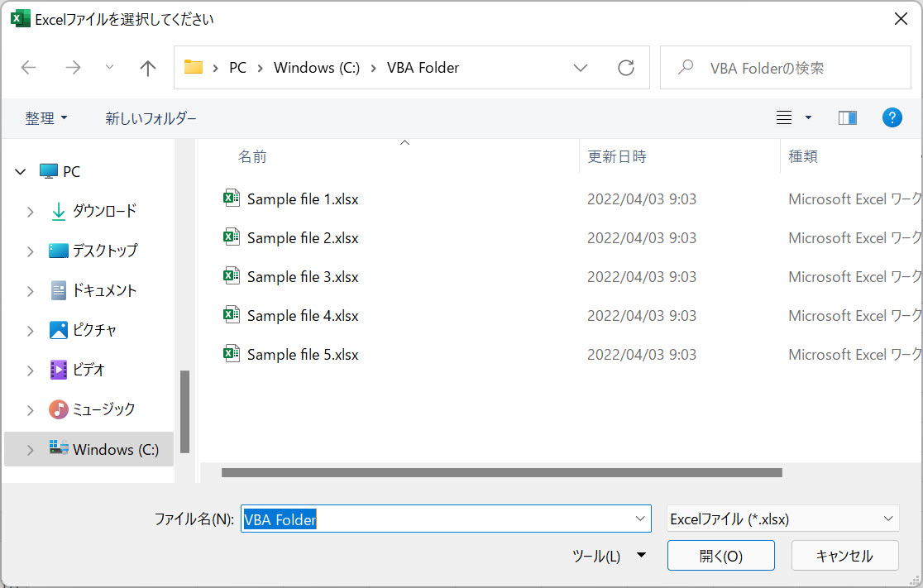Toggle the preview pane
Screen dimensions: 923x588
pos(847,117)
